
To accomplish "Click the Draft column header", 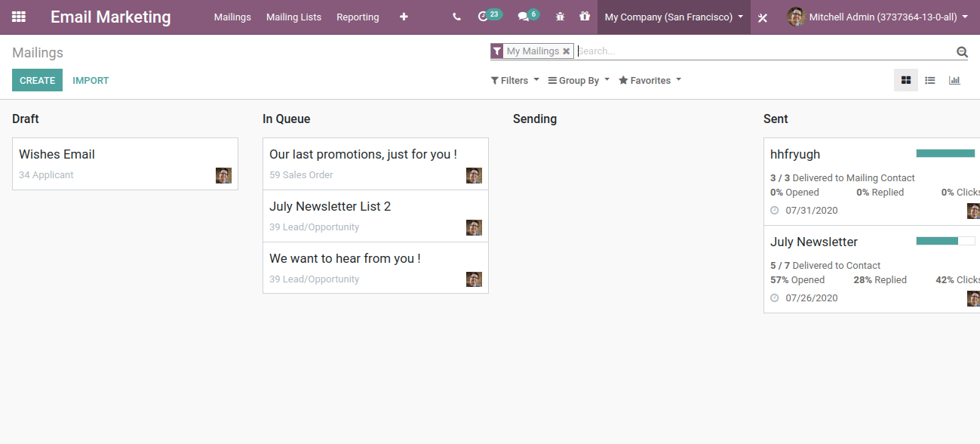I will coord(26,119).
